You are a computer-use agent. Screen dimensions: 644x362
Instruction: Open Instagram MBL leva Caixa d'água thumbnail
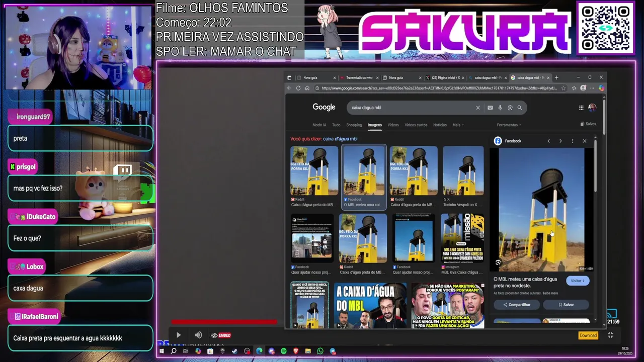pyautogui.click(x=462, y=238)
